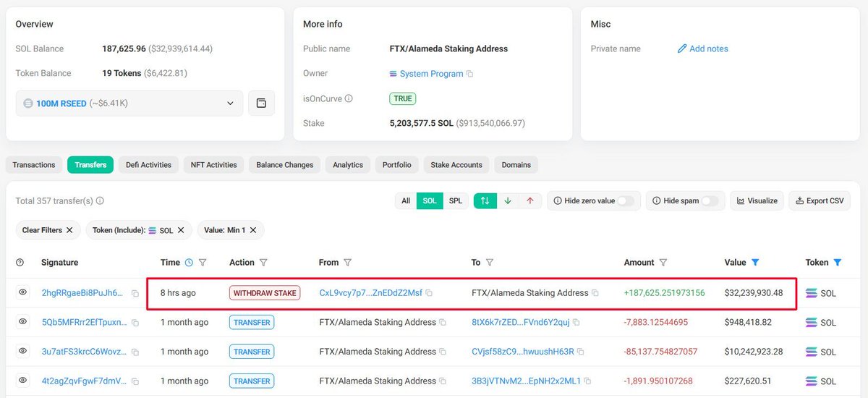Image resolution: width=868 pixels, height=398 pixels.
Task: Select the both-directions flow filter icon
Action: coord(485,201)
